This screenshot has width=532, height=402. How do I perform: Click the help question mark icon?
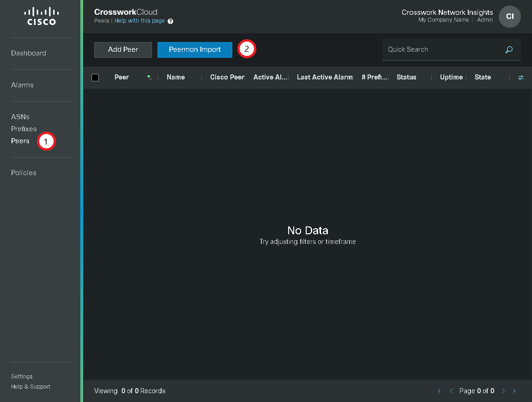(170, 21)
